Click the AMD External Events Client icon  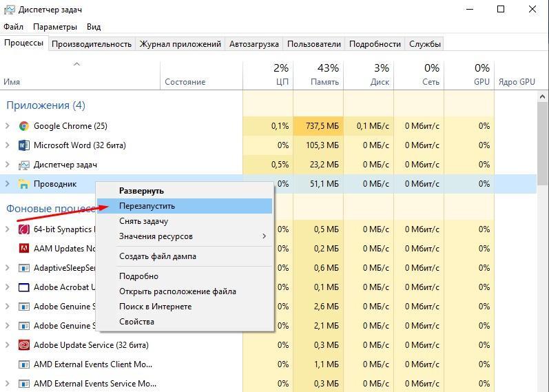(24, 364)
